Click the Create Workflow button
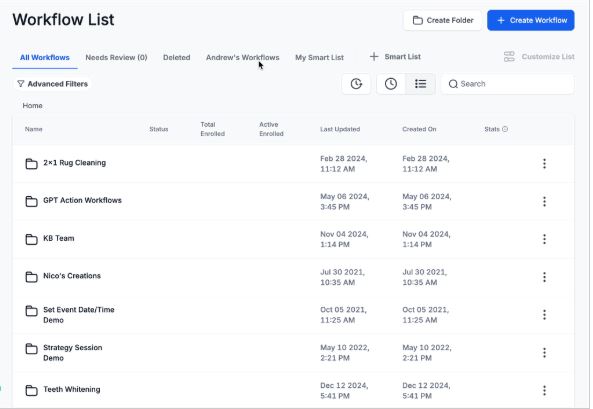This screenshot has height=409, width=593. point(531,20)
